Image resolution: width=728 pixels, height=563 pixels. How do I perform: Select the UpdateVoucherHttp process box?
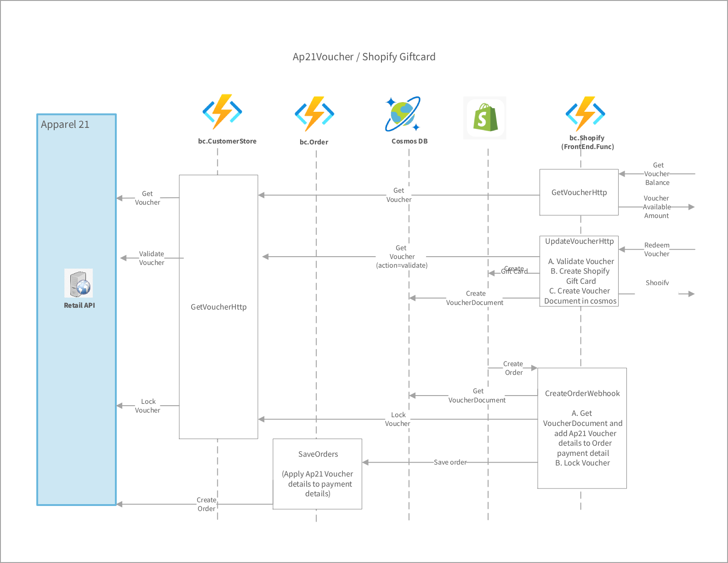pos(579,271)
